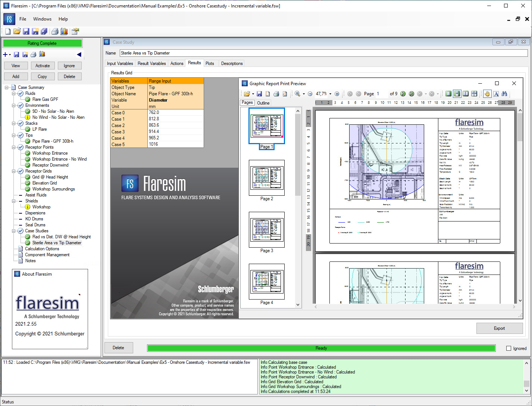Viewport: 532px width, 406px height.
Task: Collapse the Receptor Points tree node
Action: pos(14,147)
